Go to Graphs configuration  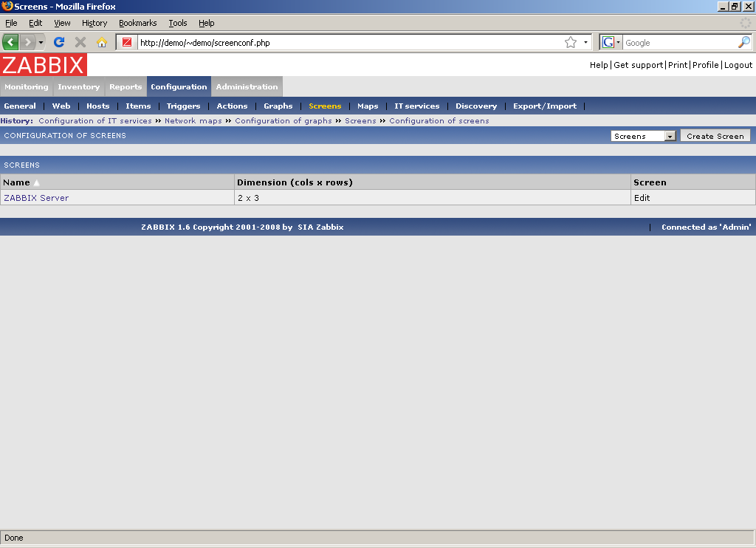278,106
